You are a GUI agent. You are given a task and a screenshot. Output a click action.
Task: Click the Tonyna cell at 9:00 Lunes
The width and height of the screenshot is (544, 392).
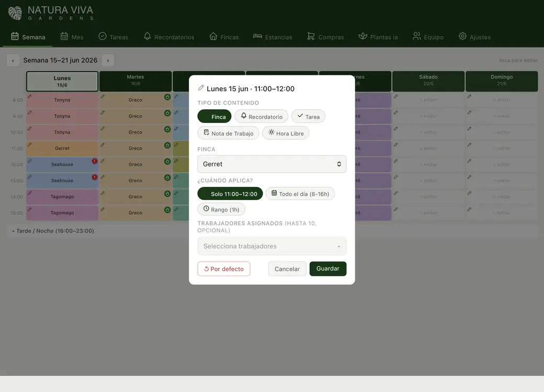point(62,116)
